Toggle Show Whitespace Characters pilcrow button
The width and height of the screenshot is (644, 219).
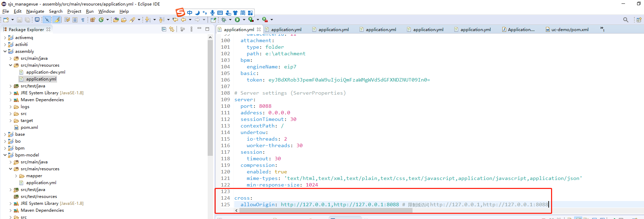click(83, 20)
